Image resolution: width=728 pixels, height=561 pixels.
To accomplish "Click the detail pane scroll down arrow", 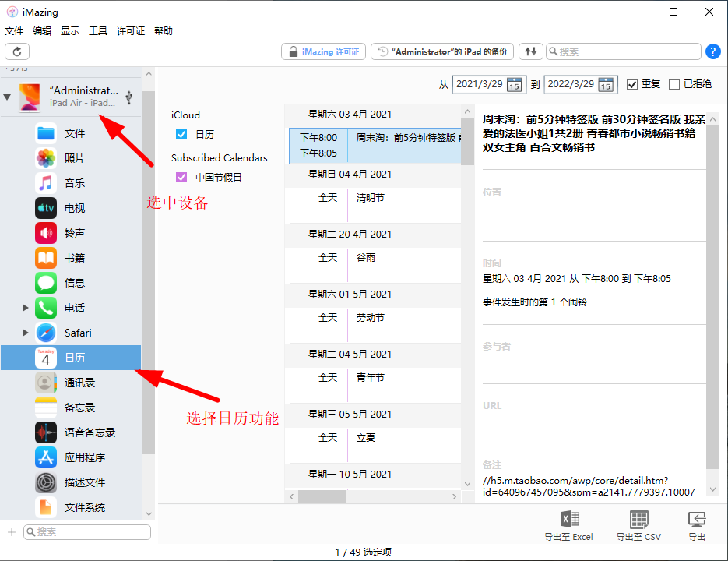I will 712,489.
